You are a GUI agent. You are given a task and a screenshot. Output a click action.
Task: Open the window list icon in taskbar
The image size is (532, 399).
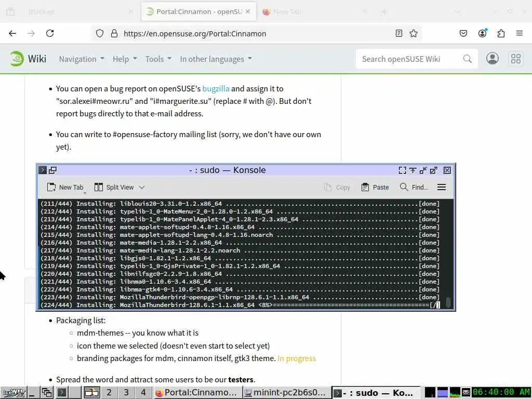pos(47,393)
